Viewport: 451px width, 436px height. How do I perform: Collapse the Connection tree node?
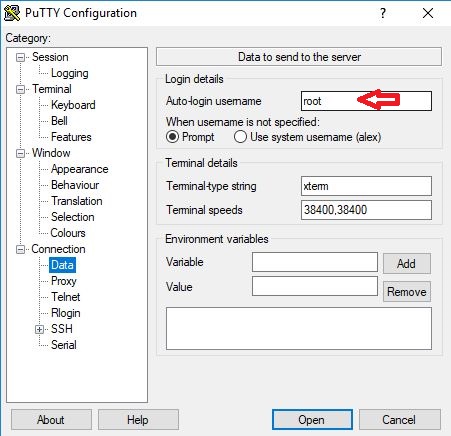coord(20,249)
